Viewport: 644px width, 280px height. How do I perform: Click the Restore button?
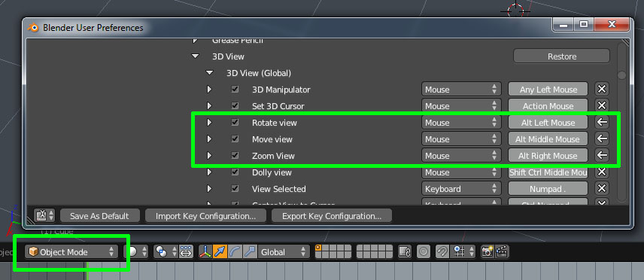[x=561, y=56]
